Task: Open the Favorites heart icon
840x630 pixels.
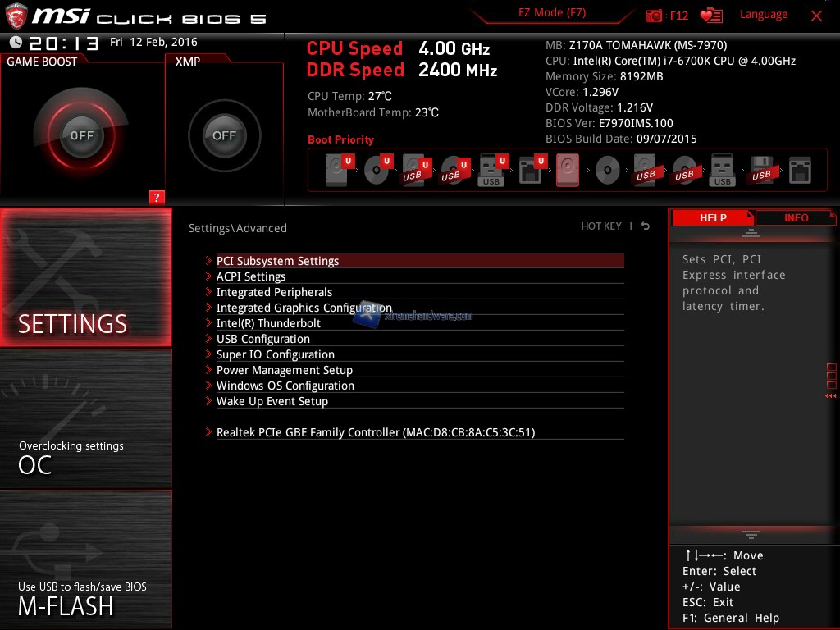Action: [x=711, y=16]
